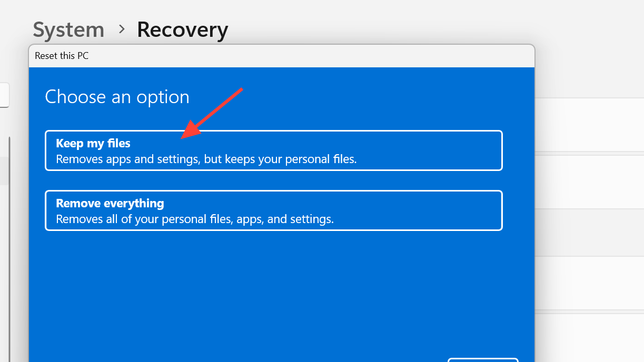Click the Recovery page title
Viewport: 644px width, 362px height.
[182, 30]
